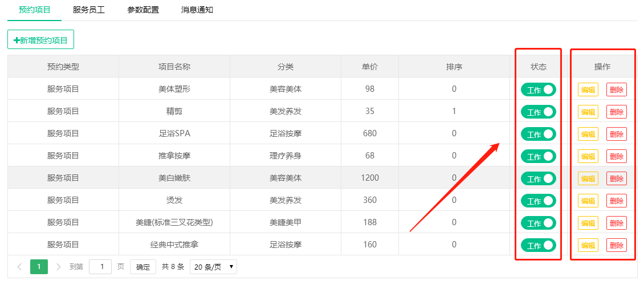Toggle the 工作 switch for 美体塑形
The width and height of the screenshot is (644, 285).
click(x=539, y=90)
